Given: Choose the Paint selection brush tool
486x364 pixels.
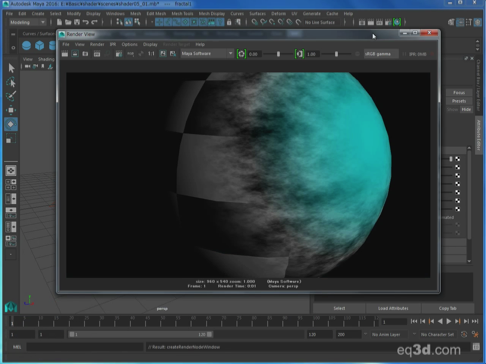Looking at the screenshot, I should tap(11, 96).
